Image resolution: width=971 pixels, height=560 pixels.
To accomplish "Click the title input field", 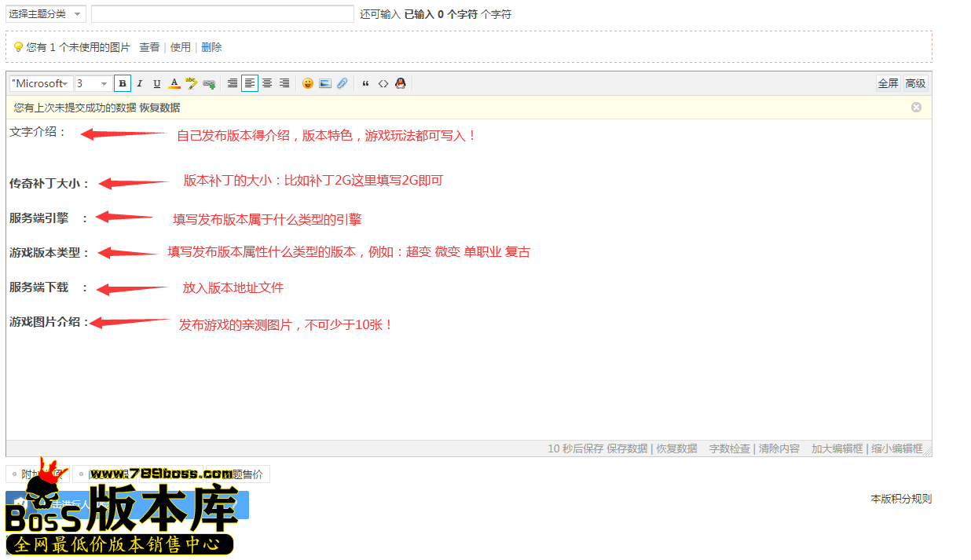I will pyautogui.click(x=222, y=13).
